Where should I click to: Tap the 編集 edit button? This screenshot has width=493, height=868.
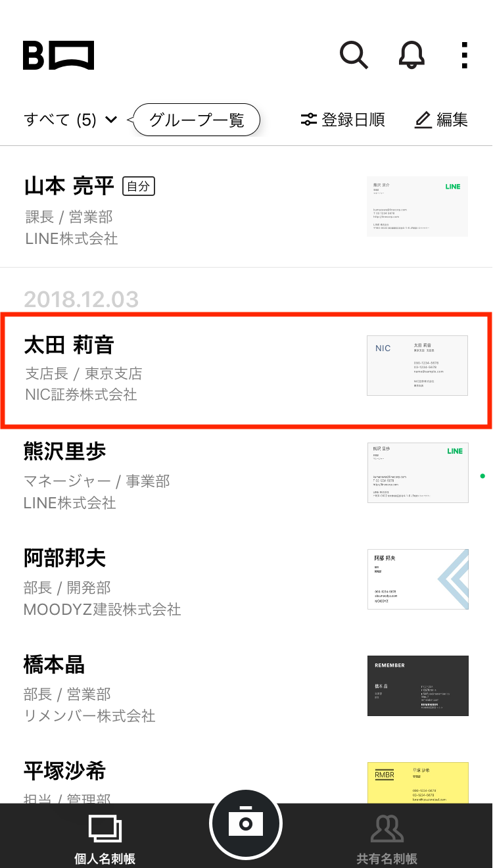click(442, 120)
